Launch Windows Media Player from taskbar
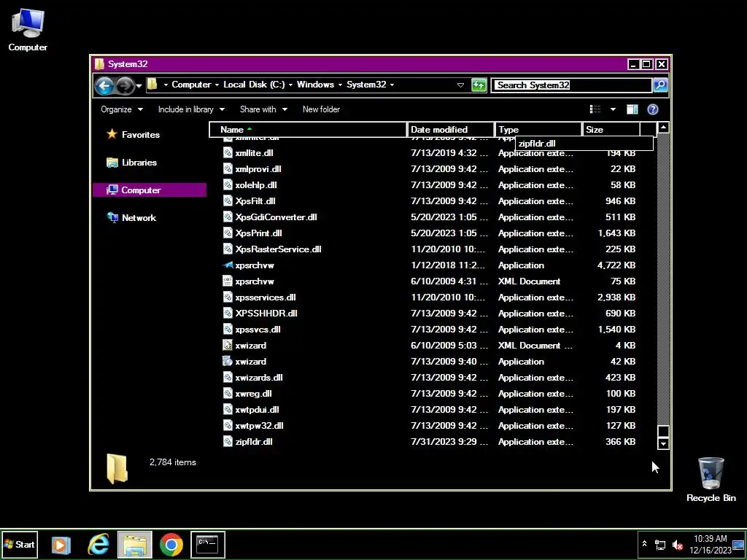747x560 pixels. point(61,544)
